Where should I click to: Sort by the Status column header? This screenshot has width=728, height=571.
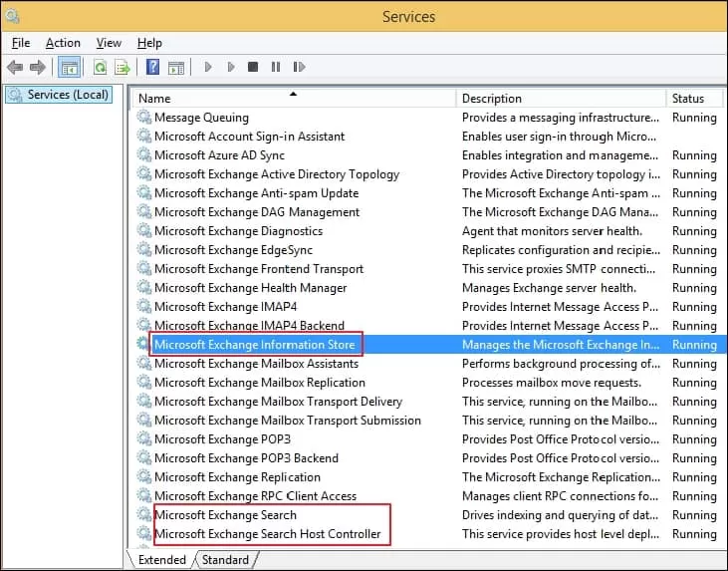point(695,98)
